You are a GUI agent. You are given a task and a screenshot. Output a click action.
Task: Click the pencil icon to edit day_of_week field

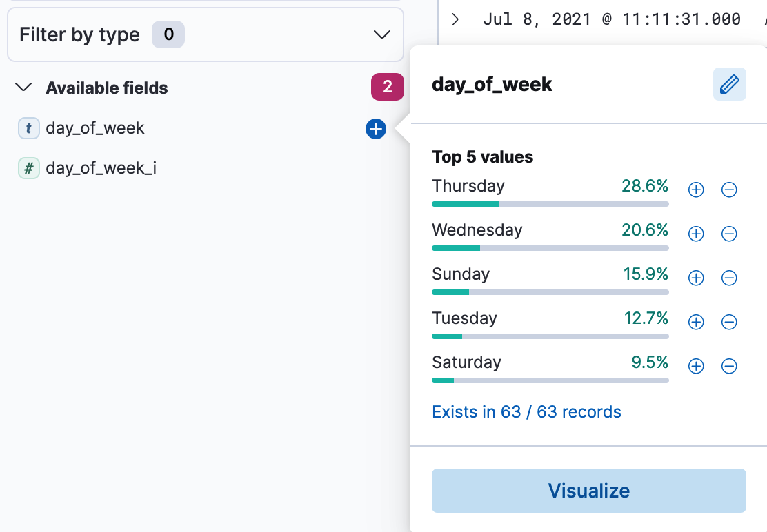(x=730, y=84)
